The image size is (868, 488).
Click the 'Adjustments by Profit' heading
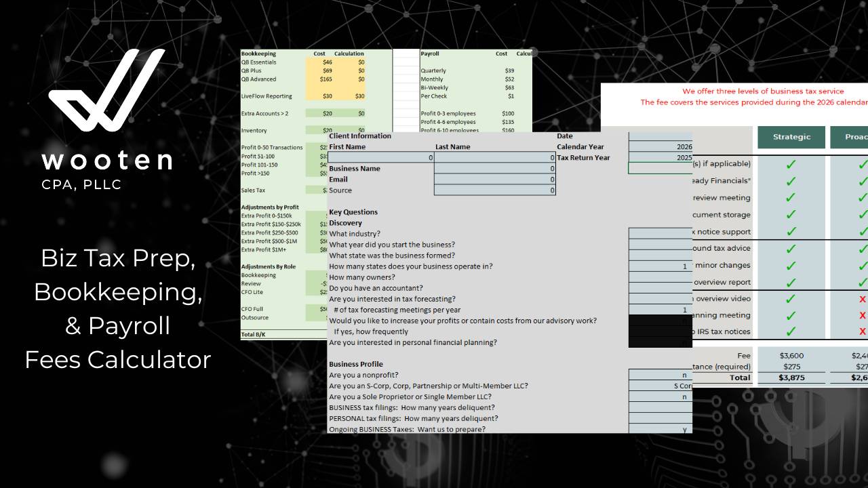point(270,207)
